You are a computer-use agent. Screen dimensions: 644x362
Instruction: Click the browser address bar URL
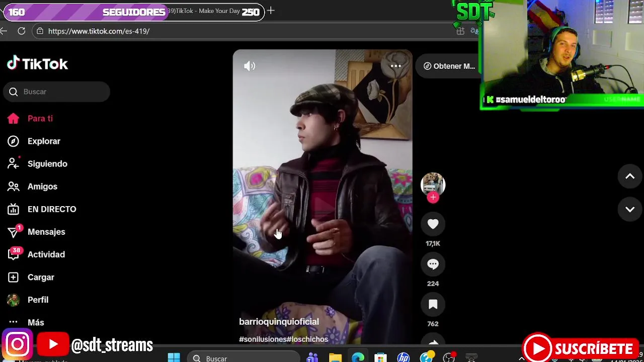click(99, 31)
